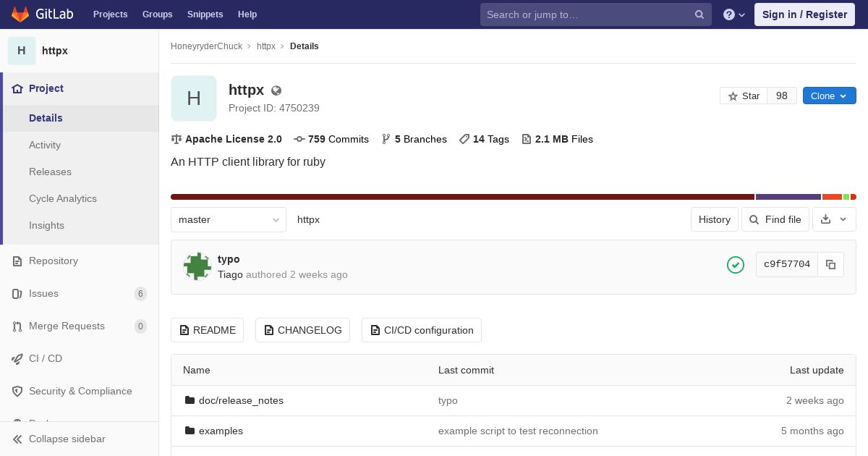The height and width of the screenshot is (456, 868).
Task: Click the CI / CD rocket icon
Action: (17, 358)
